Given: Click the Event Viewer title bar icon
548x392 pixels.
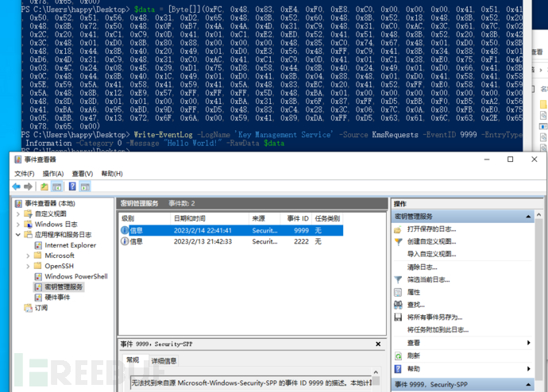Looking at the screenshot, I should 17,159.
